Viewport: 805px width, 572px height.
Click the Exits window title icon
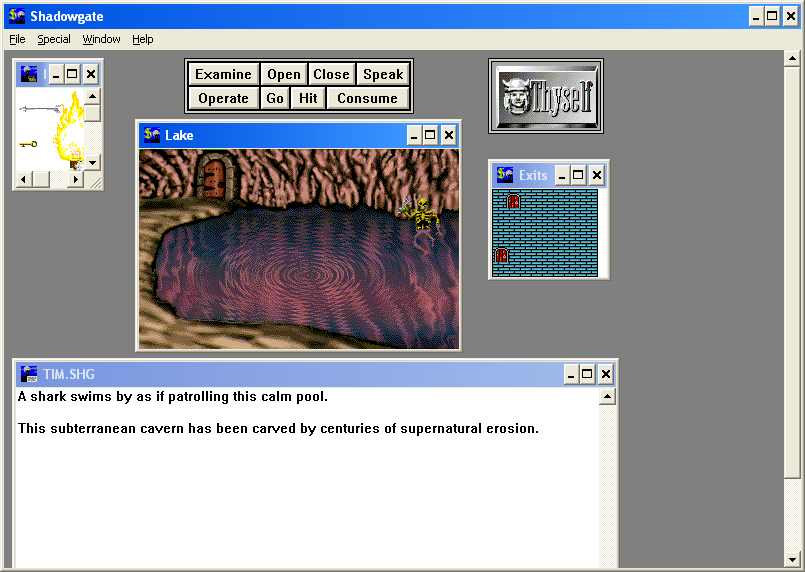pyautogui.click(x=505, y=175)
